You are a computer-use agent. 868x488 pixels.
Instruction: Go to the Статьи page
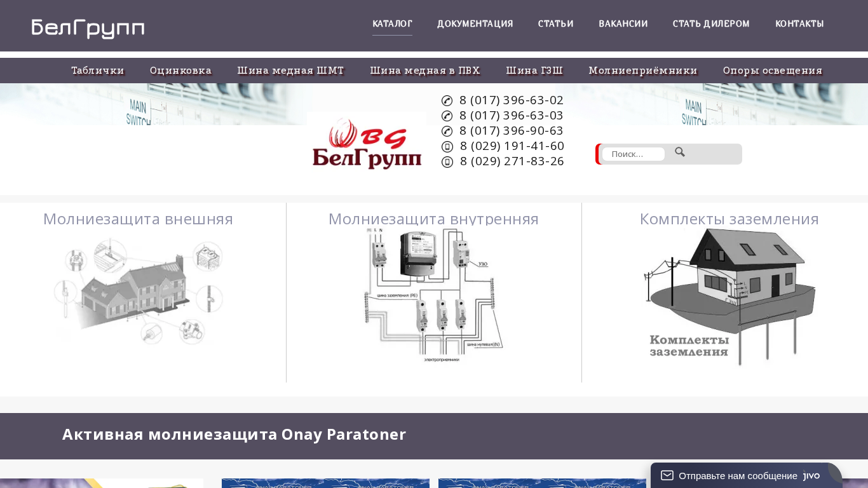pos(556,24)
